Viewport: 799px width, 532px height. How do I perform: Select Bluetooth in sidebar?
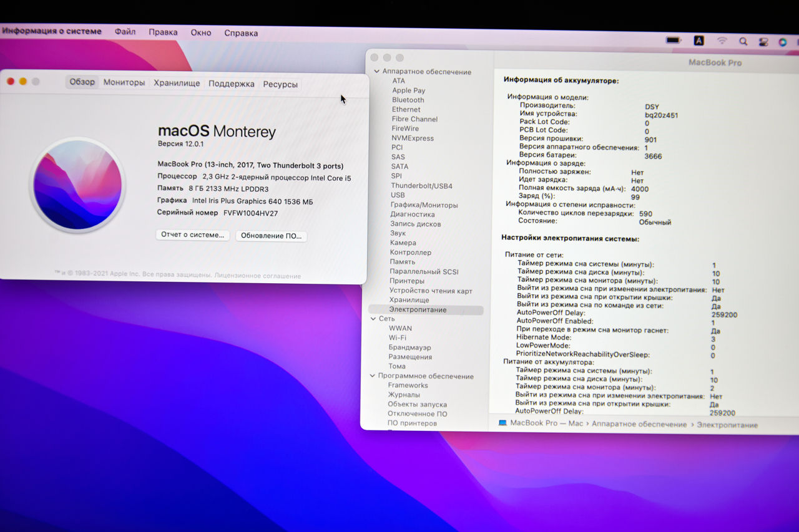coord(408,100)
